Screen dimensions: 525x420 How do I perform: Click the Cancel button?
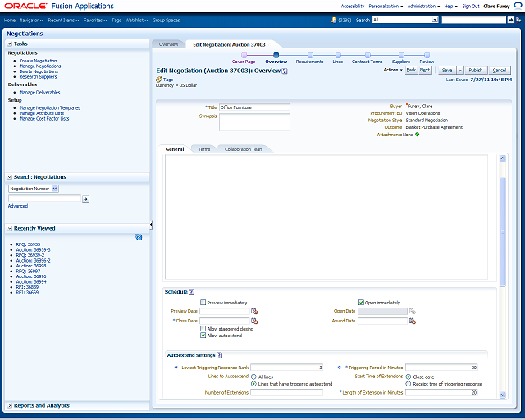pyautogui.click(x=500, y=71)
